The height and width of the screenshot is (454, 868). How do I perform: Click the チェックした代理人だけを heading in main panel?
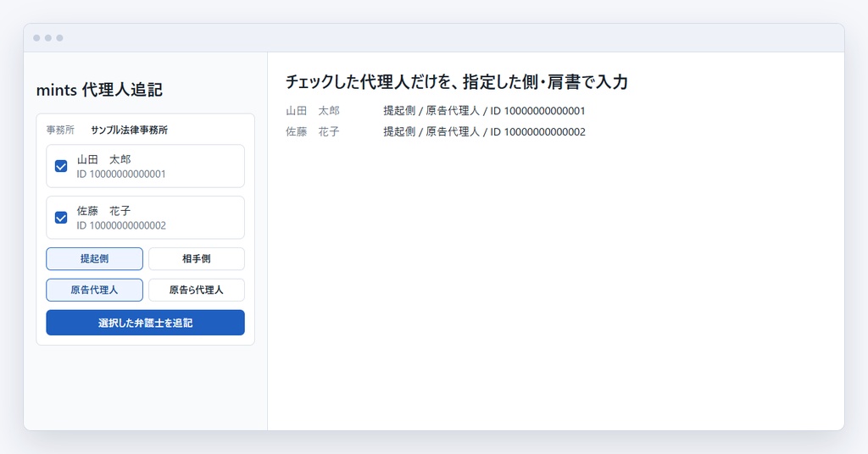457,82
